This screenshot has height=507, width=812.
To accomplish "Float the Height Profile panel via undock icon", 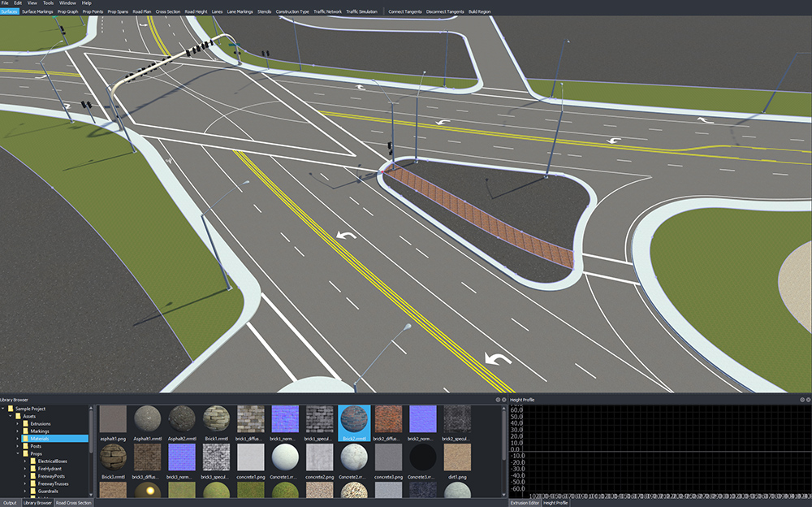I will pos(801,400).
